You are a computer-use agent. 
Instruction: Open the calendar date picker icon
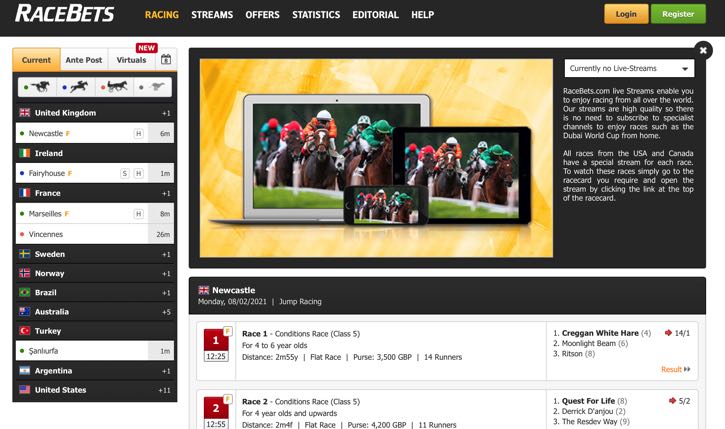(166, 60)
